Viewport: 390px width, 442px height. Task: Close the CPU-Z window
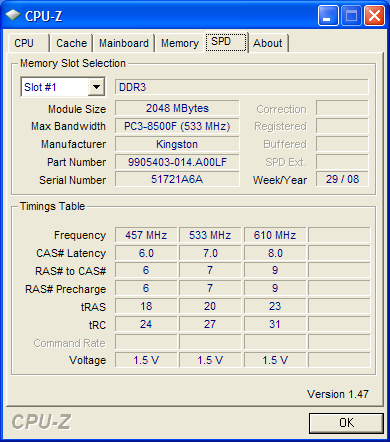click(374, 16)
